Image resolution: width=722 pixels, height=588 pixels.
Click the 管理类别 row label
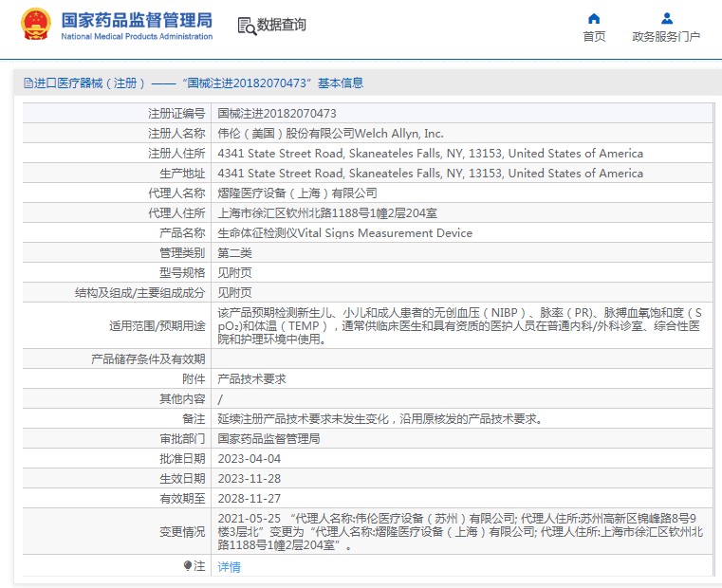coord(182,253)
